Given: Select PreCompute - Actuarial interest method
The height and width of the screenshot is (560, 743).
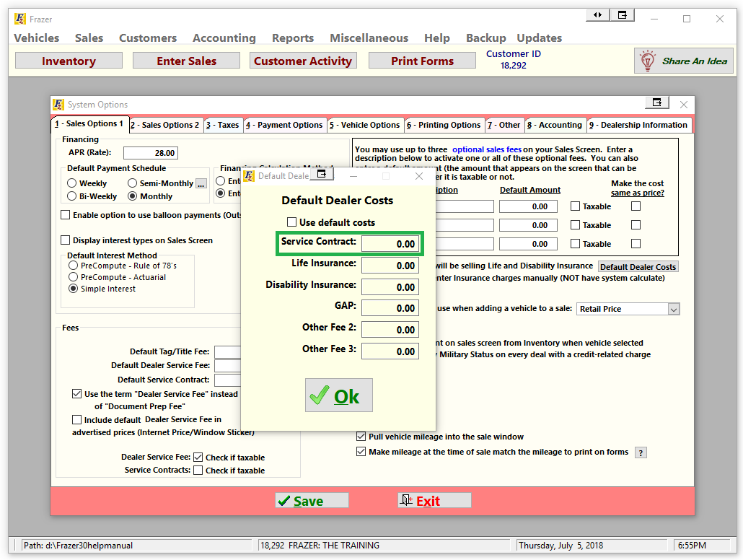Looking at the screenshot, I should [x=74, y=277].
